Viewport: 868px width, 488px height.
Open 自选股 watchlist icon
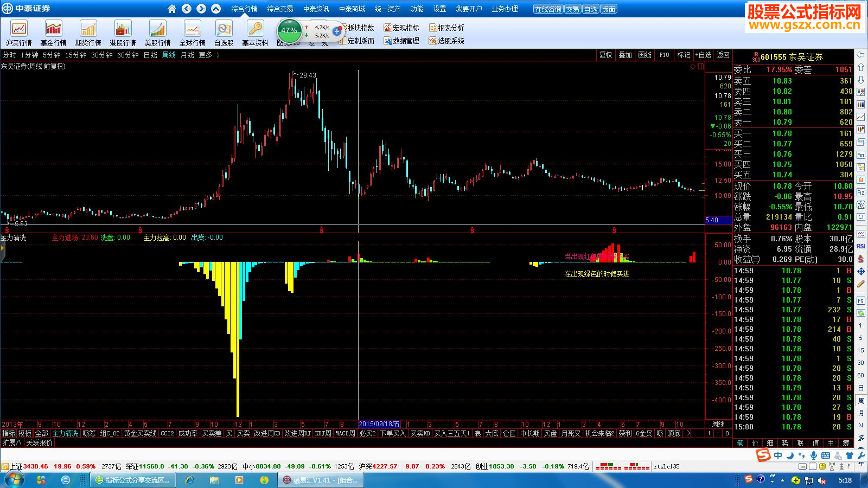224,33
